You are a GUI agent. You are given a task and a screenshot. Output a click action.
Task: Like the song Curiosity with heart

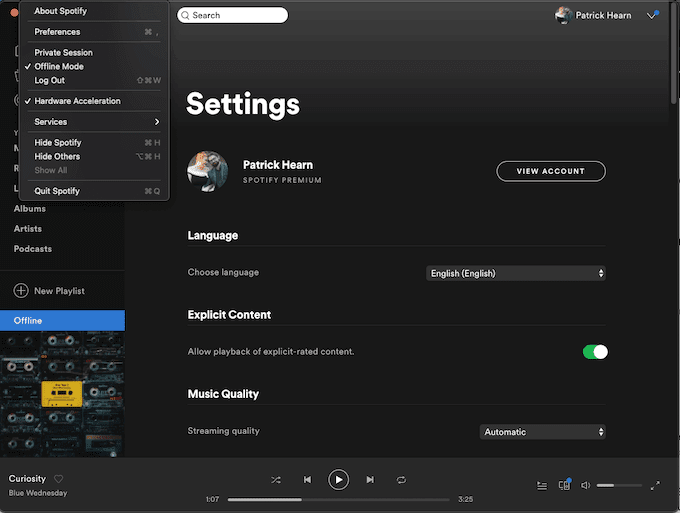[59, 479]
